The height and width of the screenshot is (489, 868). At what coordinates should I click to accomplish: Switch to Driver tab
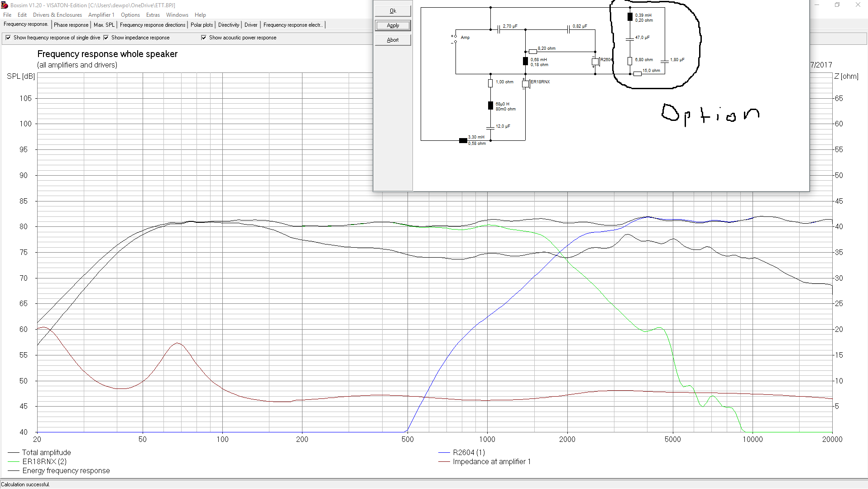[251, 25]
